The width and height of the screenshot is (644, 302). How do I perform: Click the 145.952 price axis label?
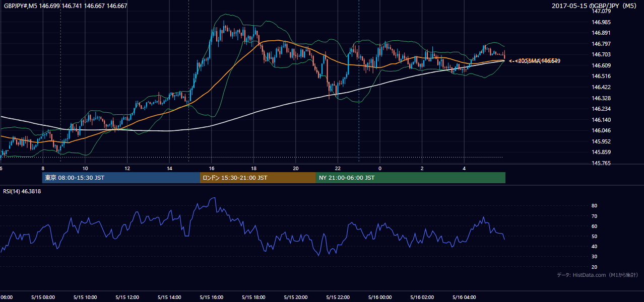[601, 141]
